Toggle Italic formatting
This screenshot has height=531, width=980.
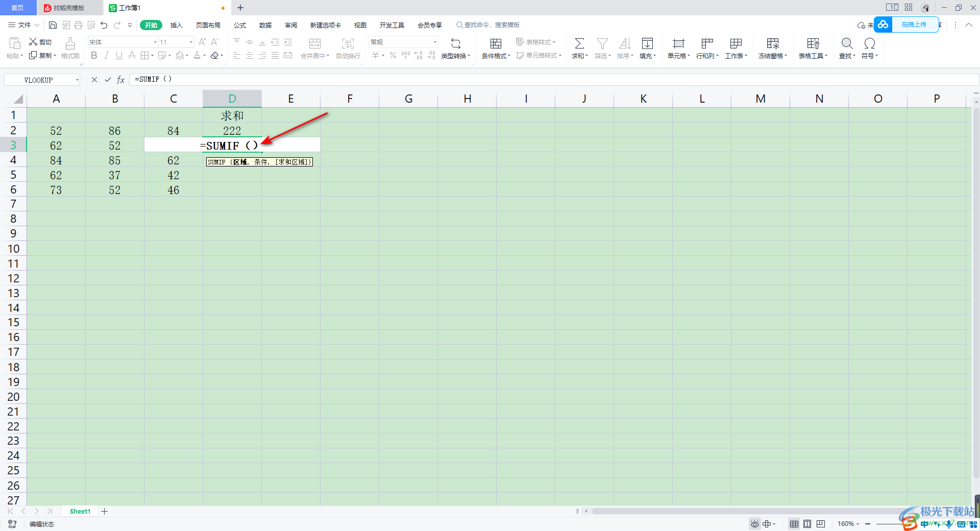pyautogui.click(x=106, y=55)
